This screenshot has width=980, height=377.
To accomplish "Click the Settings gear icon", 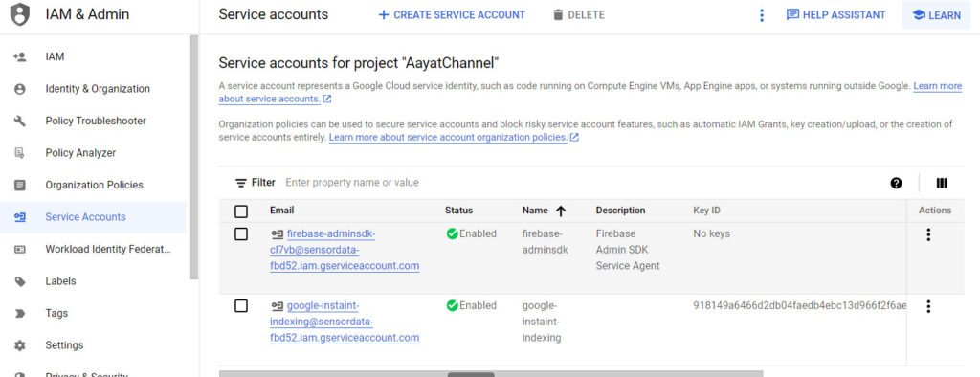I will point(20,345).
